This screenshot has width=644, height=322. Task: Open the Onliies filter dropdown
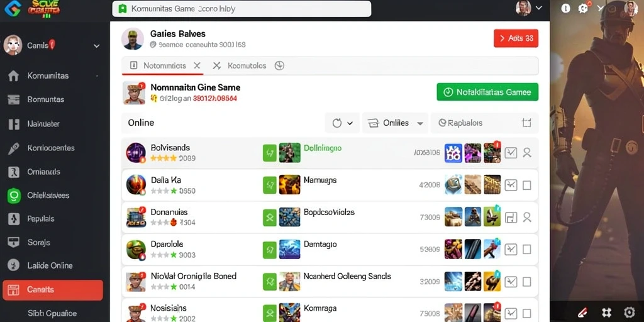coord(395,123)
